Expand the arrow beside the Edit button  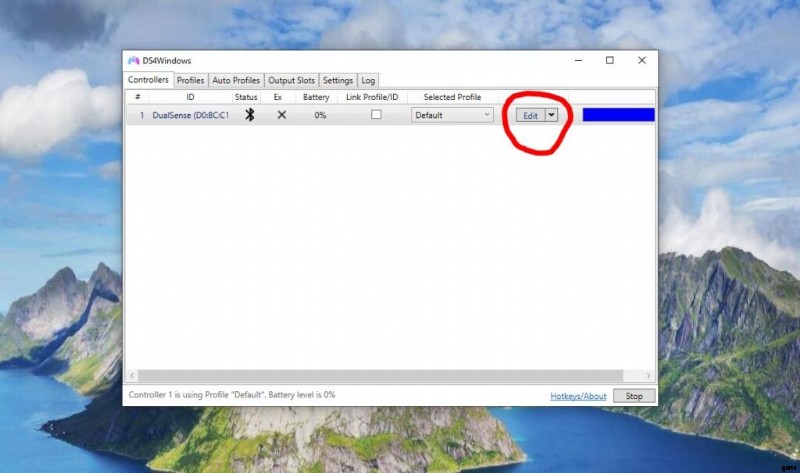(x=550, y=115)
